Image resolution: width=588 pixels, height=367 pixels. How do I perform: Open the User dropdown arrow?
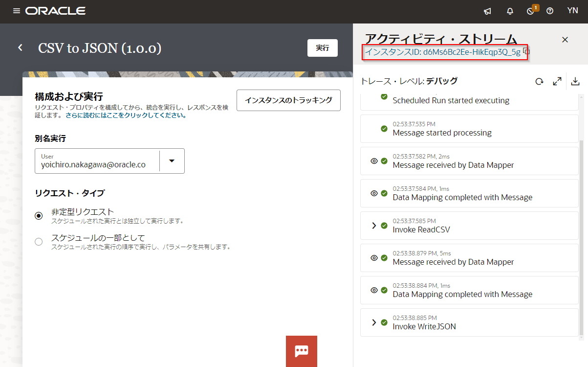point(172,161)
